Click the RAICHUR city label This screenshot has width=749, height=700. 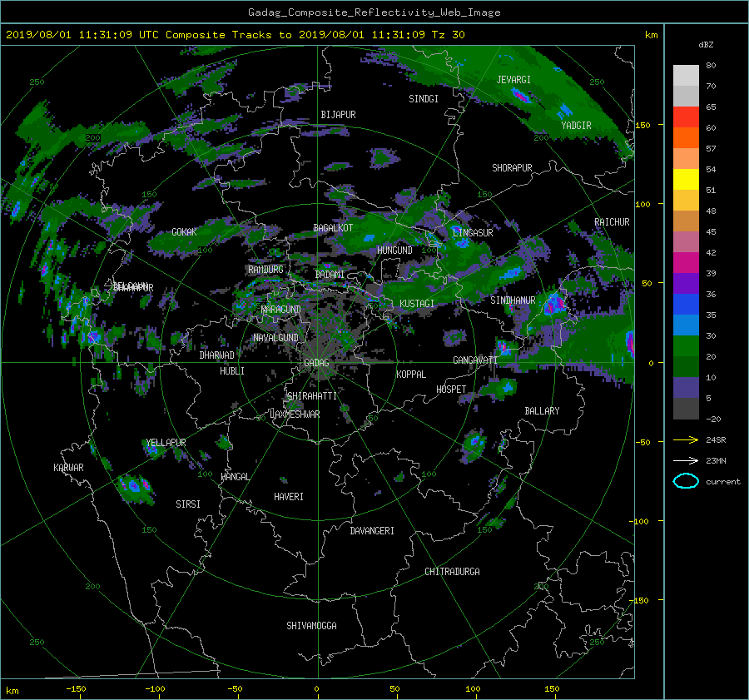612,222
